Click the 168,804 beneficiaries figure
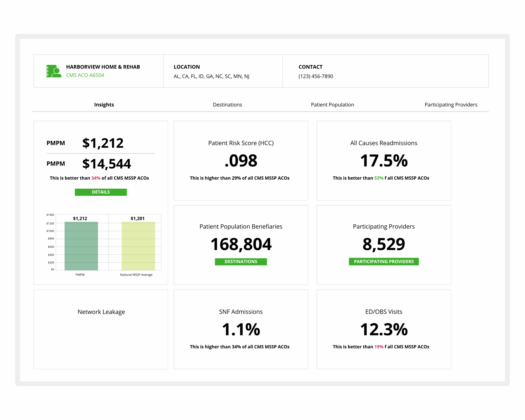Screen dimensions: 525x420 coord(241,244)
